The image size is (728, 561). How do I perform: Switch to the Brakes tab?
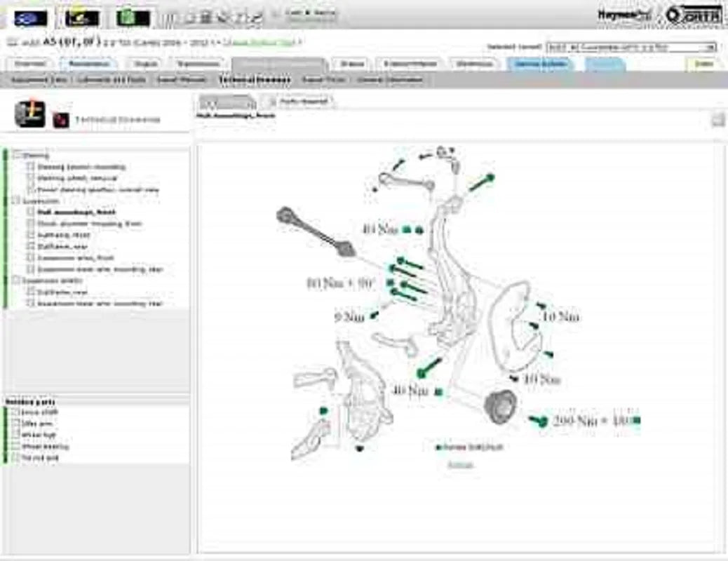(352, 64)
